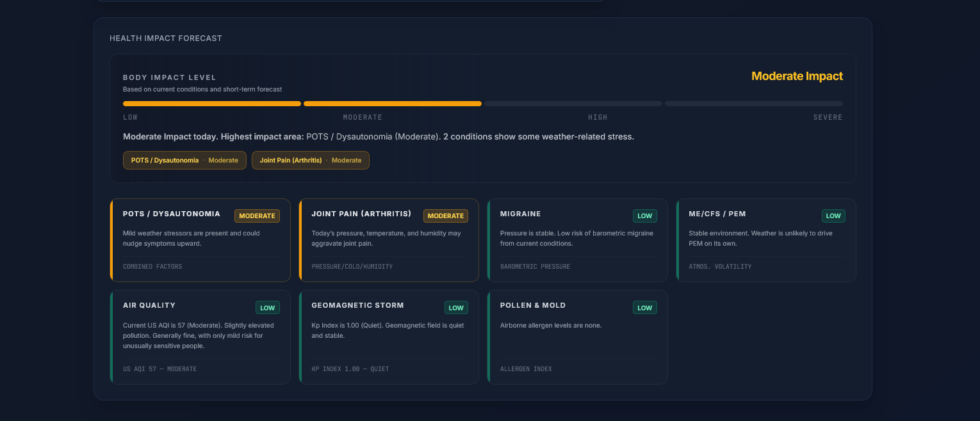Click the LOW badge on the Geomagnetic Storm card
This screenshot has height=421, width=980.
[x=456, y=308]
